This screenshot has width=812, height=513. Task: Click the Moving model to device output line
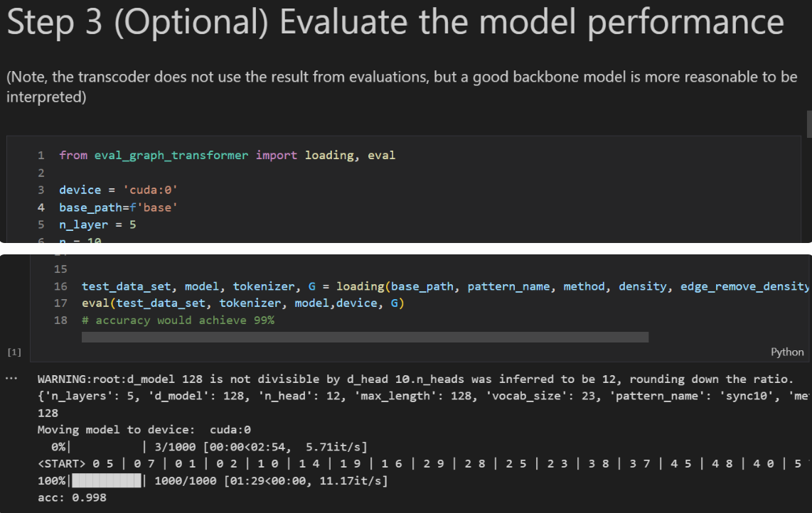click(x=144, y=430)
